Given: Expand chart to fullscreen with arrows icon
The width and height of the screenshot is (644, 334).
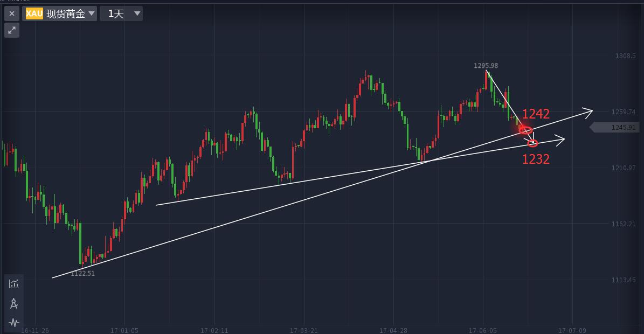Looking at the screenshot, I should [x=12, y=30].
